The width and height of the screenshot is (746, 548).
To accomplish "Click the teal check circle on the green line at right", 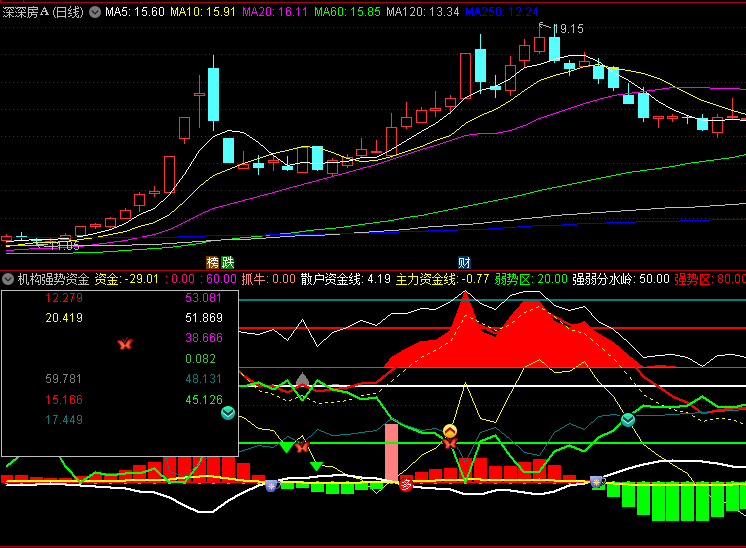I will pyautogui.click(x=628, y=420).
